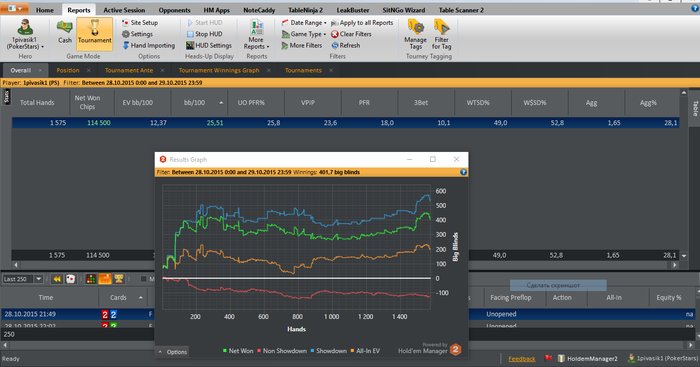Click the gold trophy icon
The image size is (700, 367).
pos(119,279)
